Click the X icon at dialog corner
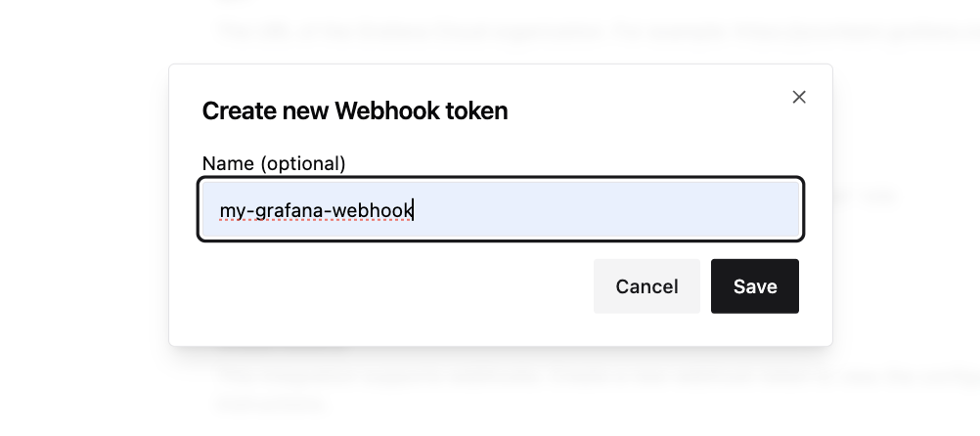 coord(799,97)
